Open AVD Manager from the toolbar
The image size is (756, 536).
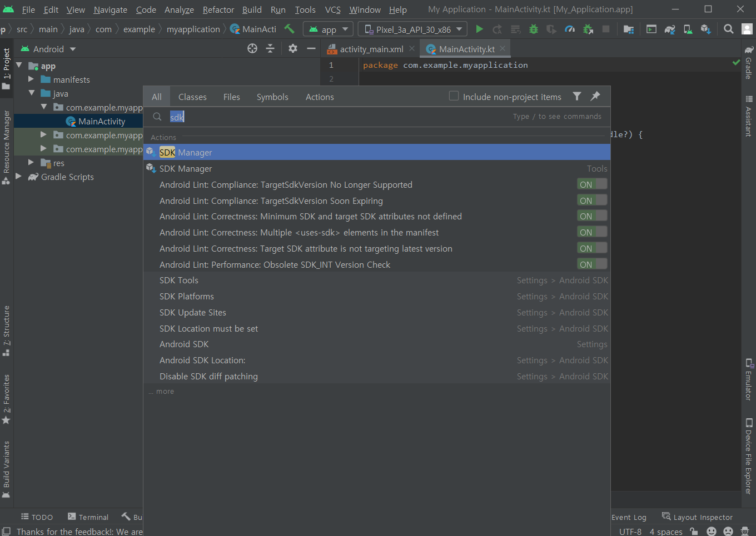[688, 29]
